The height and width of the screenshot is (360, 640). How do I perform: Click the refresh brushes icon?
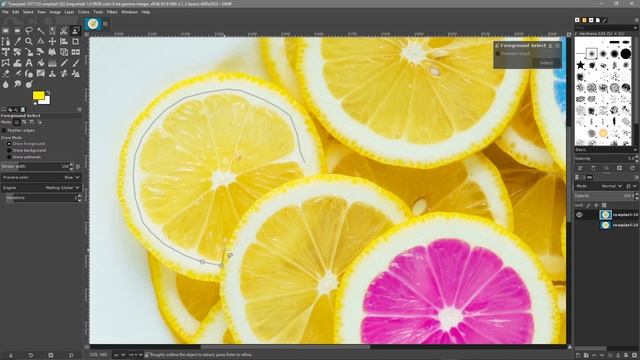pos(633,168)
